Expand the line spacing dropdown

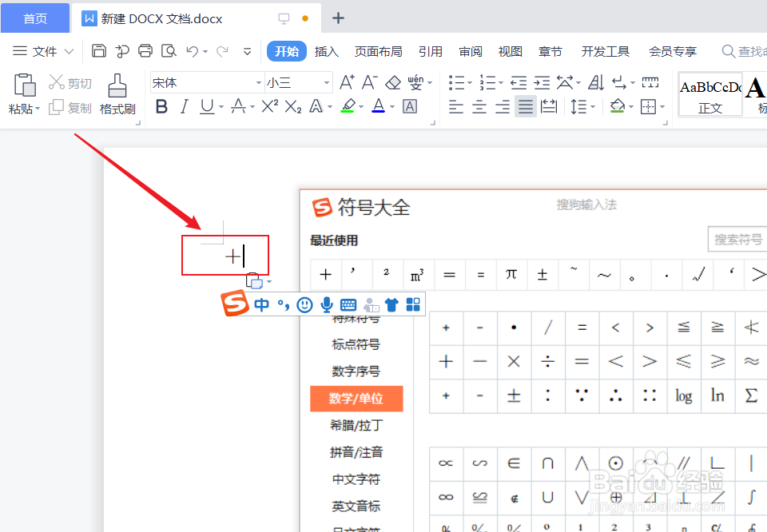point(593,106)
